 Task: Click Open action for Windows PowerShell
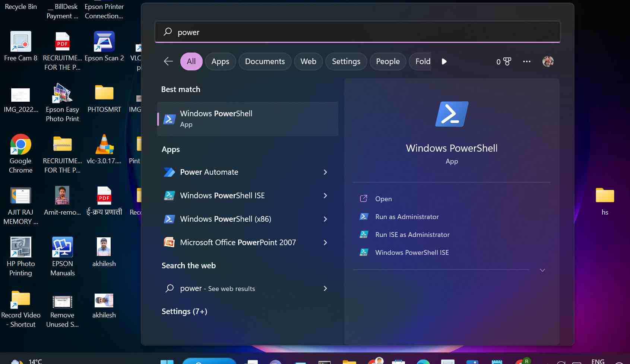coord(383,199)
